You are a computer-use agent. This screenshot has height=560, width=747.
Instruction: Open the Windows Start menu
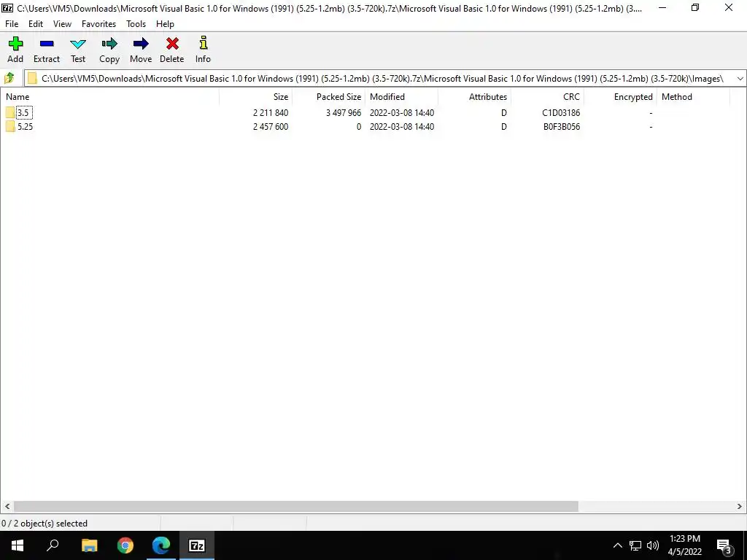(18, 545)
